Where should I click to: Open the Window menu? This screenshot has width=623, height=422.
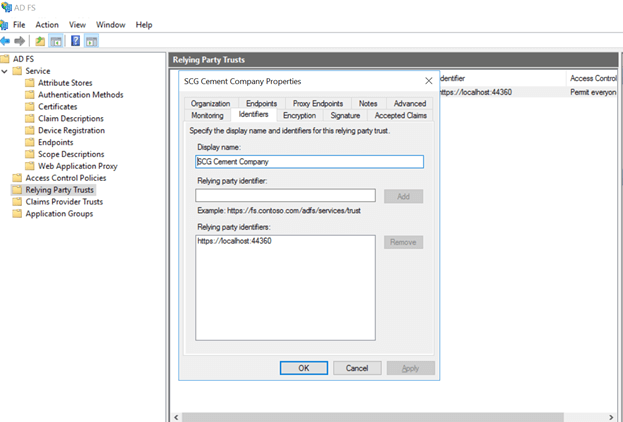[111, 25]
